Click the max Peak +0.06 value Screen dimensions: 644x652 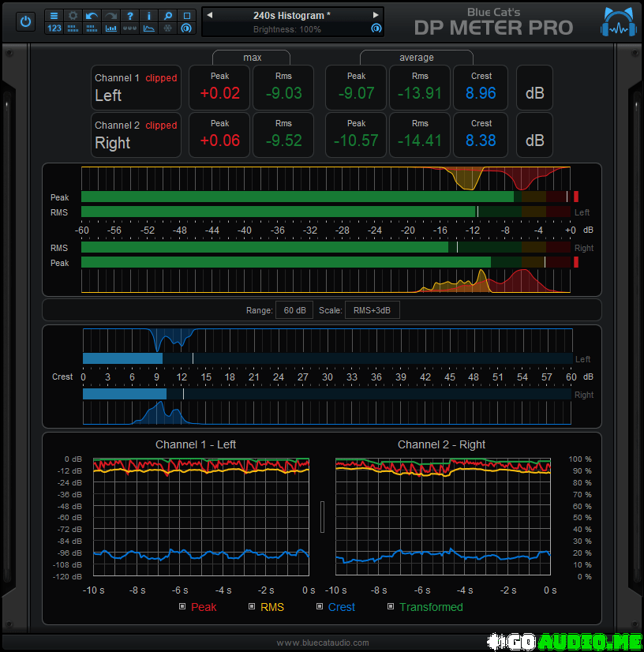point(219,141)
